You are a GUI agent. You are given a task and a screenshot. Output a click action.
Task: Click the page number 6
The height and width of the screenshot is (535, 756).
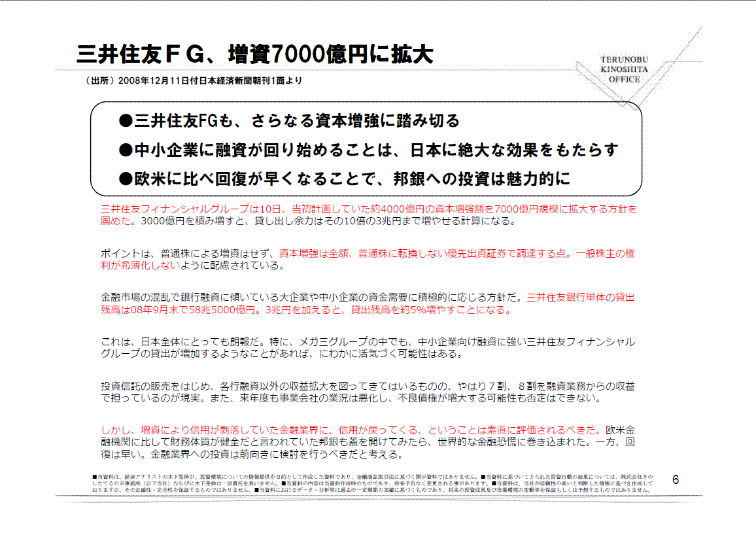click(676, 479)
